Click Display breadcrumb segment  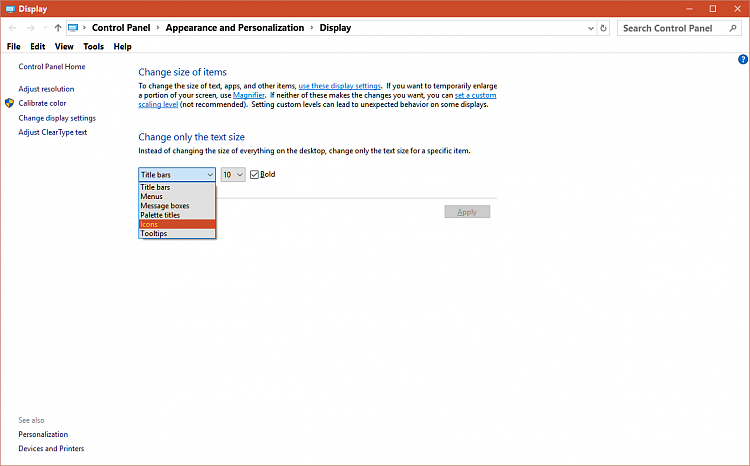[x=335, y=28]
